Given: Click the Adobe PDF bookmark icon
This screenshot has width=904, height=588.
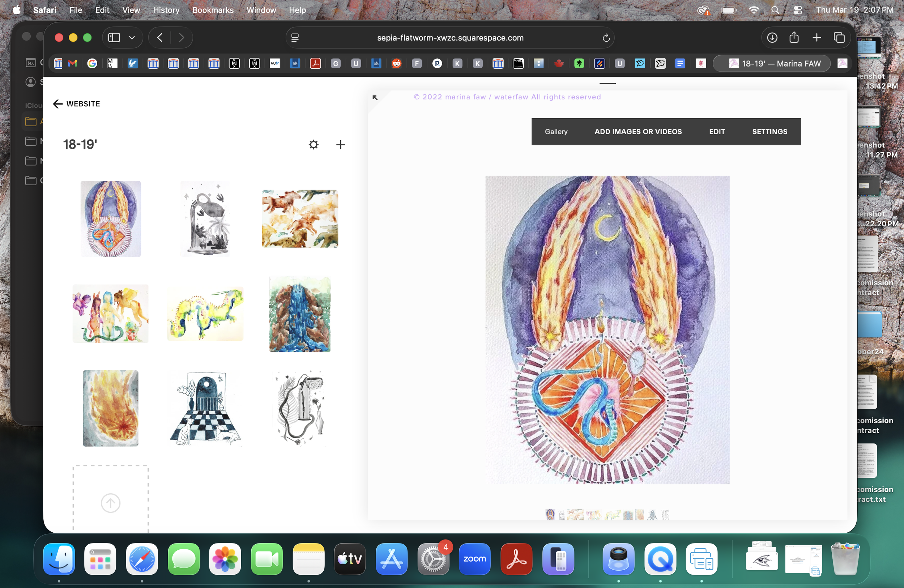Looking at the screenshot, I should (x=315, y=63).
